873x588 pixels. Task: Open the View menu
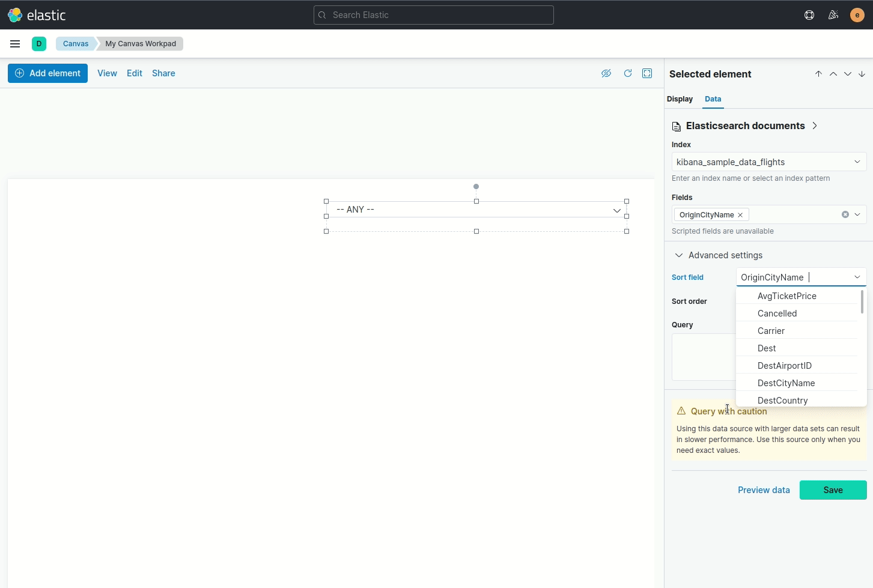tap(107, 73)
